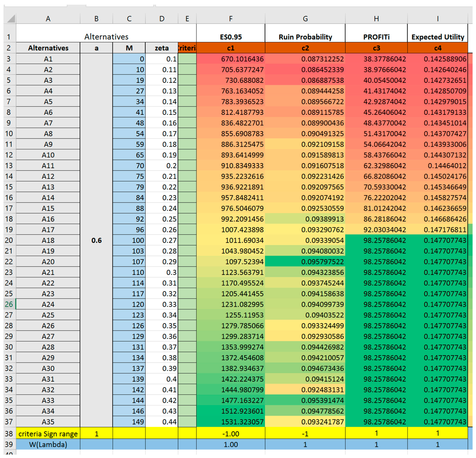Click the A18 alternative cell
The image size is (476, 458).
(x=48, y=240)
